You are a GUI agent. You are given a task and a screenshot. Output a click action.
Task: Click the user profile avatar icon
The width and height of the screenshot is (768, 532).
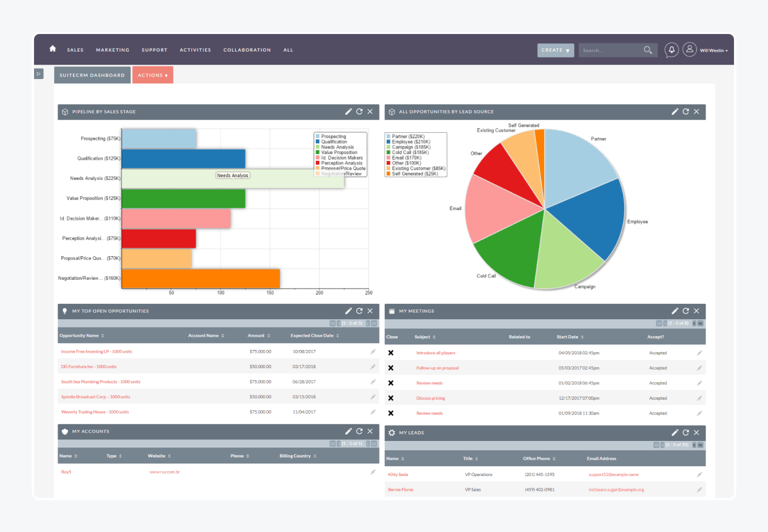click(690, 49)
